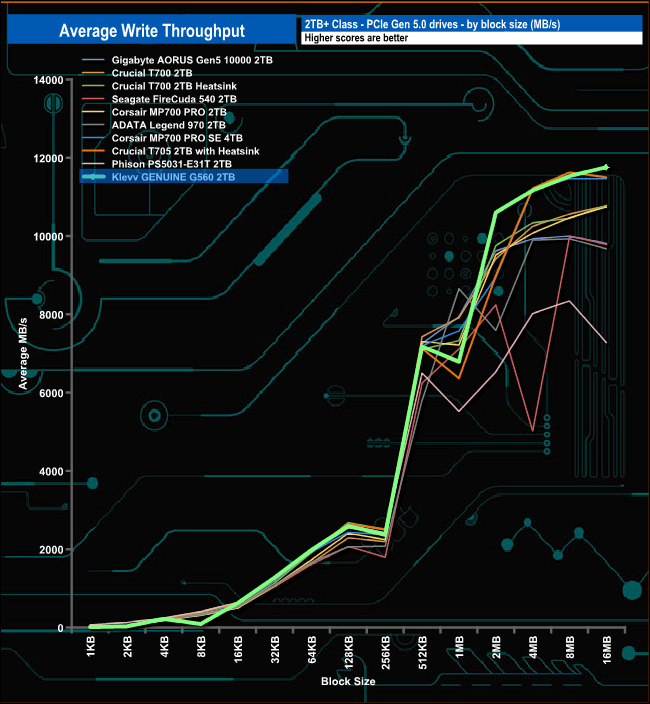Click the 10000 y-axis value
Image resolution: width=650 pixels, height=704 pixels.
[48, 237]
